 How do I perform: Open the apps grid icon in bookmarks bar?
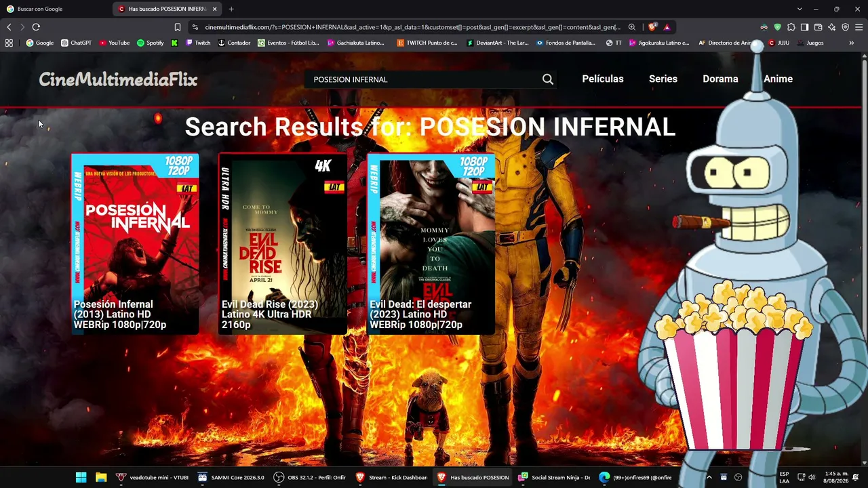9,43
